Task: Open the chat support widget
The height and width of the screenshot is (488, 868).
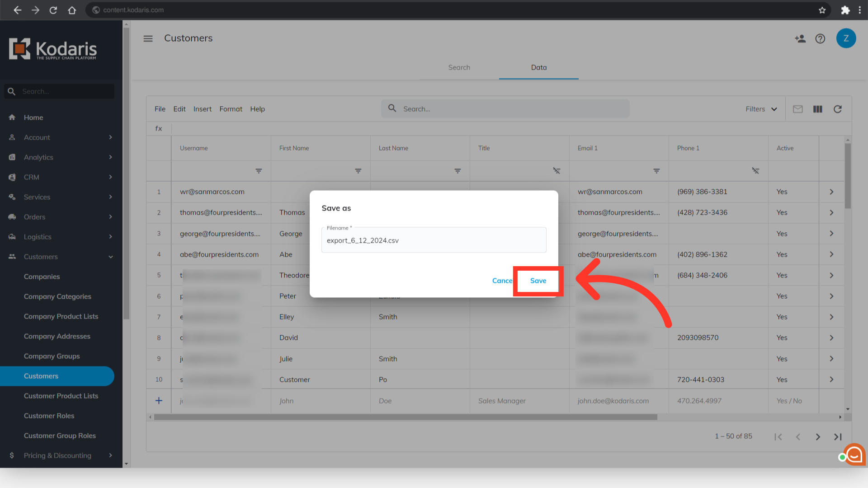Action: coord(854,455)
